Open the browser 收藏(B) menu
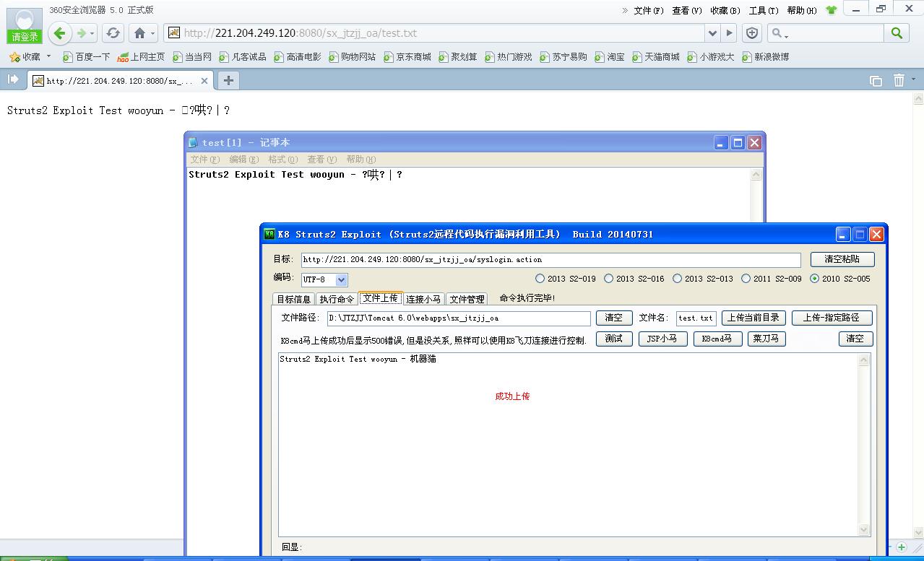The width and height of the screenshot is (924, 561). coord(725,10)
